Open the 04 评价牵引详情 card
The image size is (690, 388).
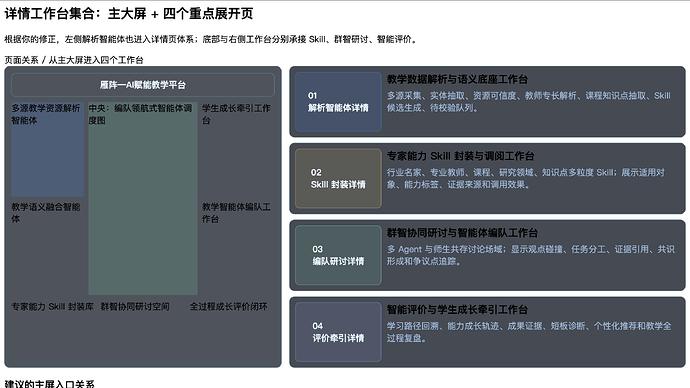tap(338, 332)
